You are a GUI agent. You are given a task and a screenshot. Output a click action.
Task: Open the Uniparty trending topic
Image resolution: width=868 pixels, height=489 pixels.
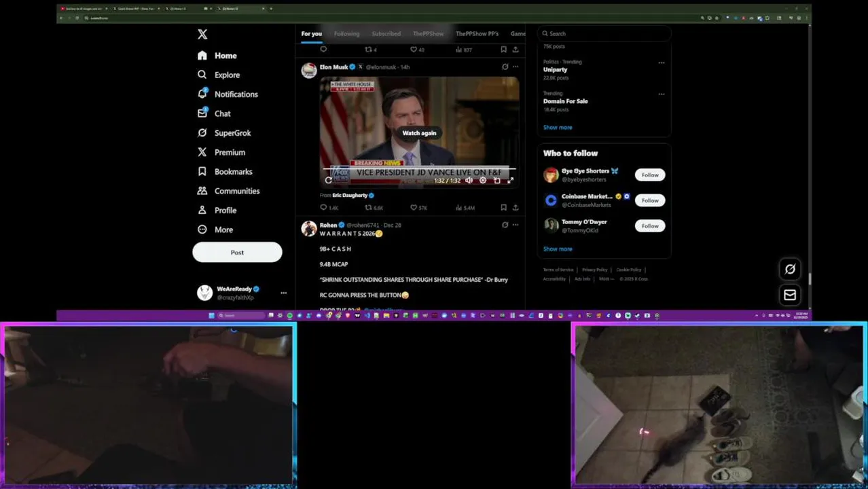555,69
